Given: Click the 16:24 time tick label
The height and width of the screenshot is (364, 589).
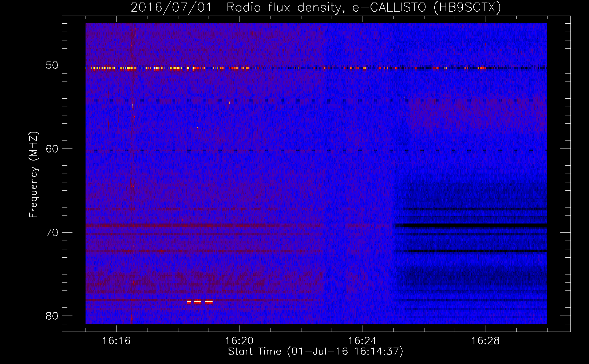Looking at the screenshot, I should pyautogui.click(x=362, y=341).
